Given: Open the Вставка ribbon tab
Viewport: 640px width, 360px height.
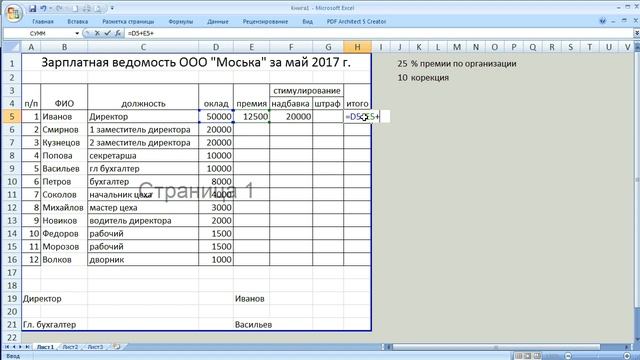Looking at the screenshot, I should coord(77,22).
